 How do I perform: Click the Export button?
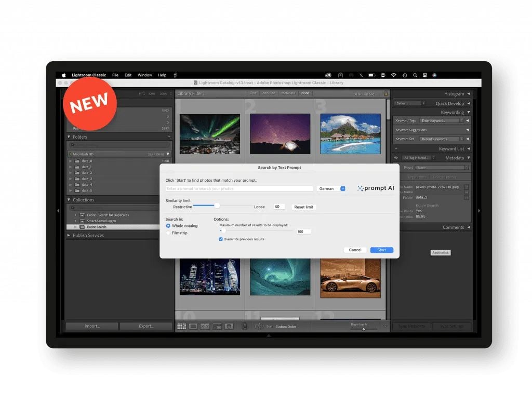[146, 326]
